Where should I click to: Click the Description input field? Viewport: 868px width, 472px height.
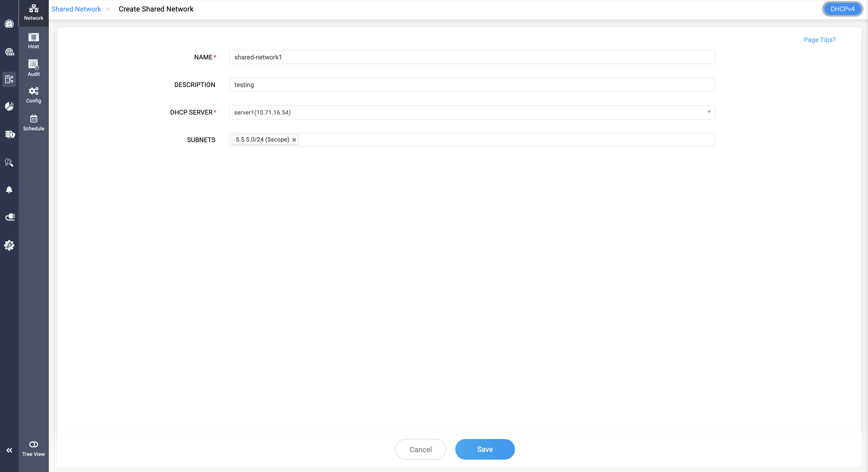click(472, 85)
